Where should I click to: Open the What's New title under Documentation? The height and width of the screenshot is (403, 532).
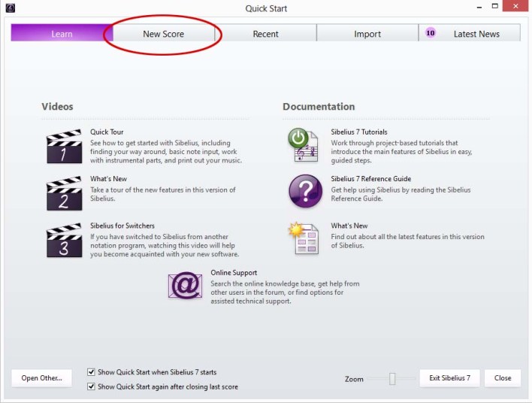click(x=349, y=226)
